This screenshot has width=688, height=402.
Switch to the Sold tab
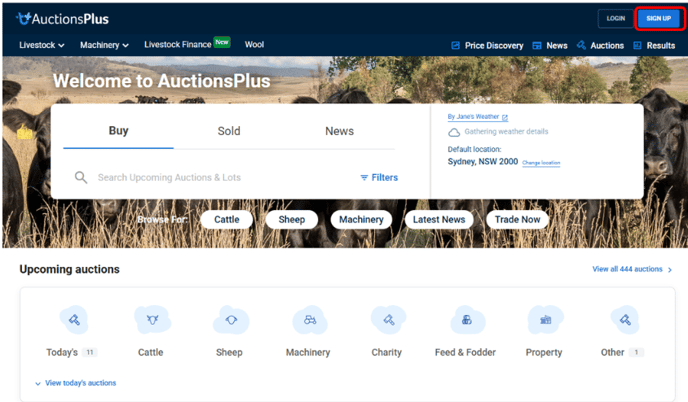pos(229,131)
